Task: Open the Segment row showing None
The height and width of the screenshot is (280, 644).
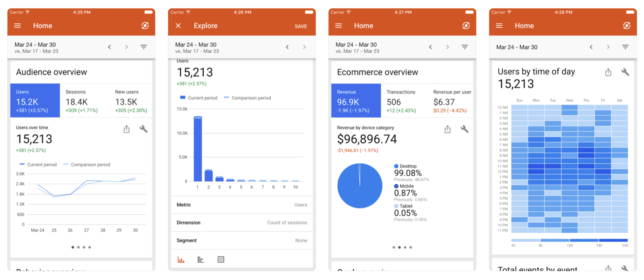Action: (x=242, y=241)
